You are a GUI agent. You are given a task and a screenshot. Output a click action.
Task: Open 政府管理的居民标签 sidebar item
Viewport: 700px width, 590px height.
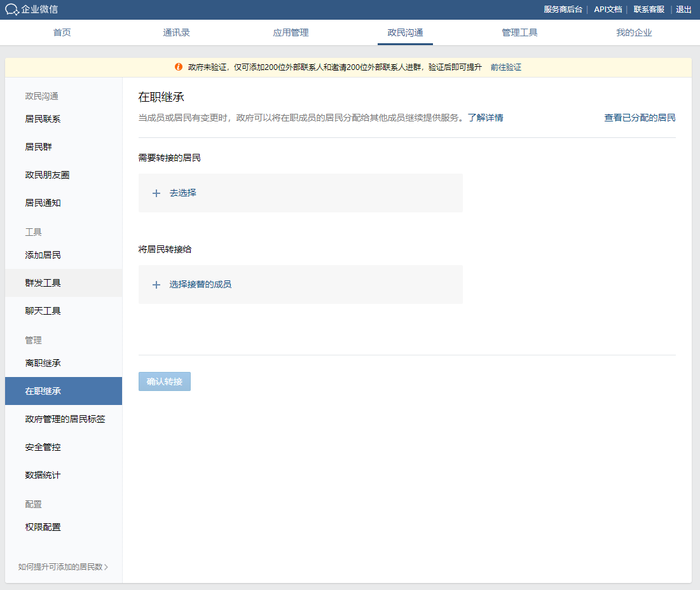click(x=64, y=419)
